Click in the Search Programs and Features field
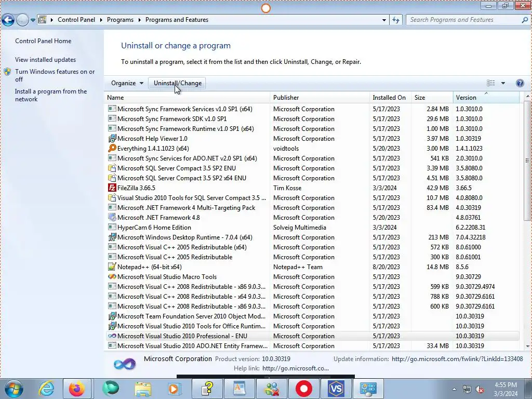The width and height of the screenshot is (532, 399). [x=463, y=20]
